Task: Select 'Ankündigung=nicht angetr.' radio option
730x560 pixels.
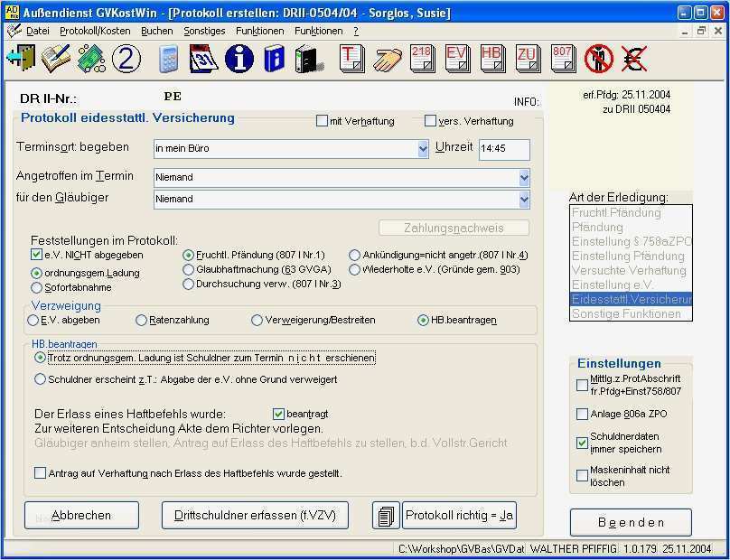Action: click(354, 255)
